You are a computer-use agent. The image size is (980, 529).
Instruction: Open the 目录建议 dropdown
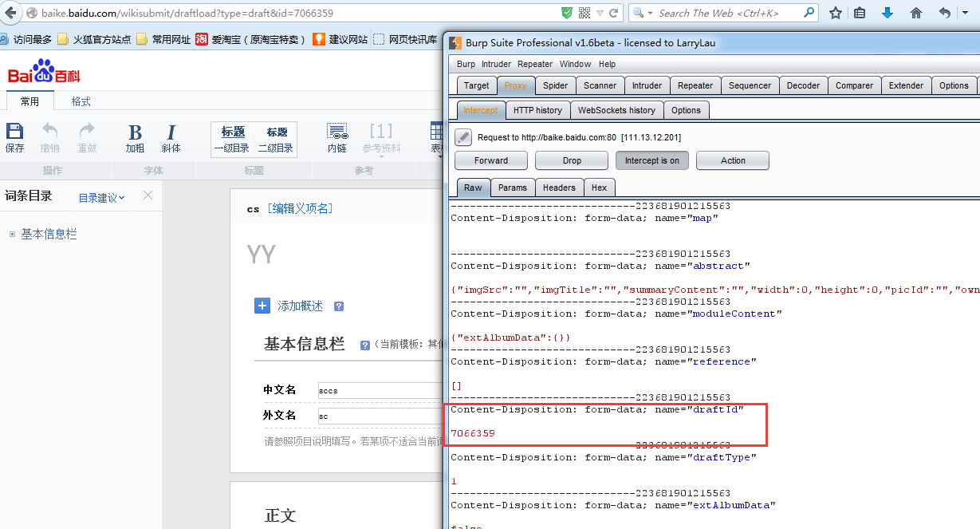point(102,198)
